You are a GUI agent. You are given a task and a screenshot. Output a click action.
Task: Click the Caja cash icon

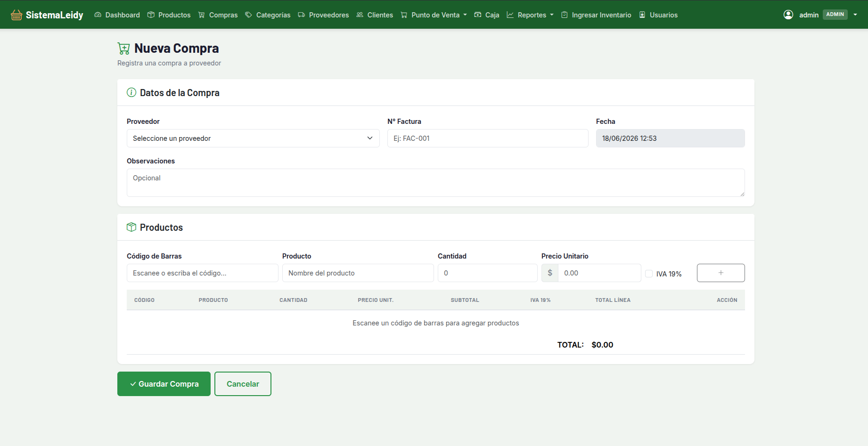(478, 15)
